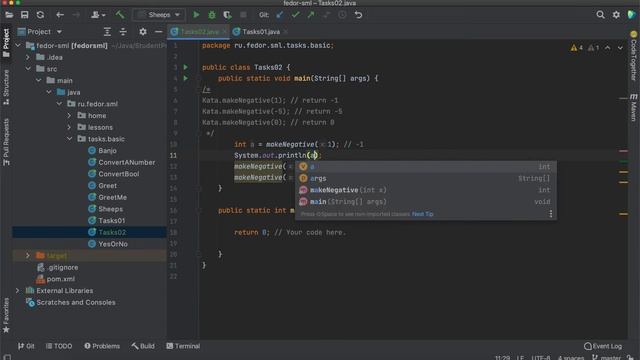Toggle the Favorites side panel

pyautogui.click(x=6, y=315)
